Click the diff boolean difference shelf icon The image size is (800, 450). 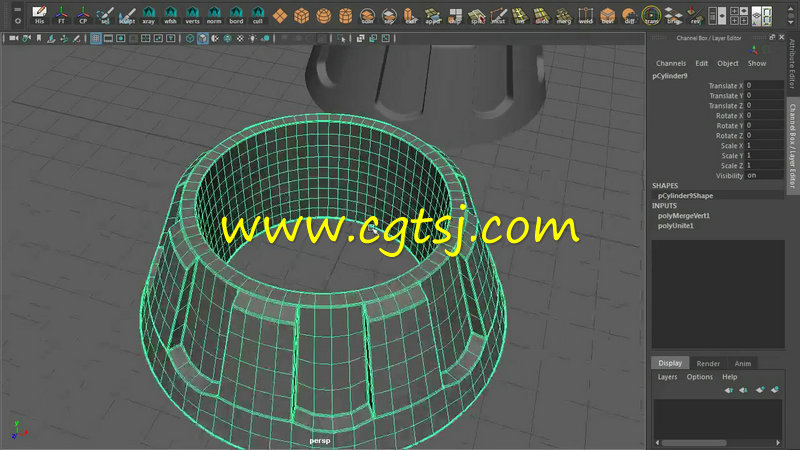pyautogui.click(x=630, y=15)
